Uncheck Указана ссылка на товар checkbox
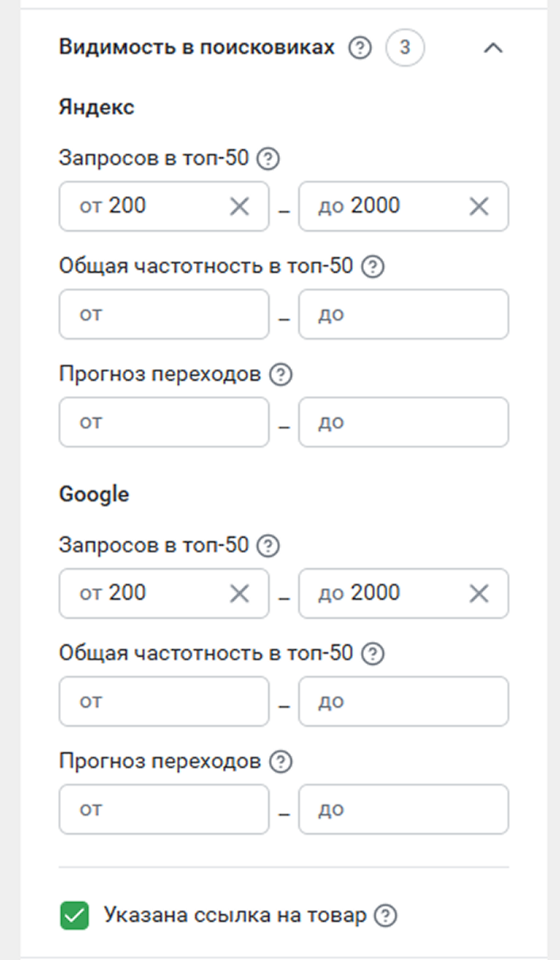 (75, 916)
